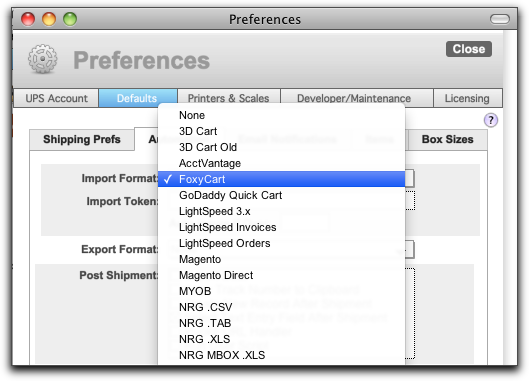The image size is (529, 381).
Task: Switch to Shipping Prefs sub-tab
Action: coord(82,139)
